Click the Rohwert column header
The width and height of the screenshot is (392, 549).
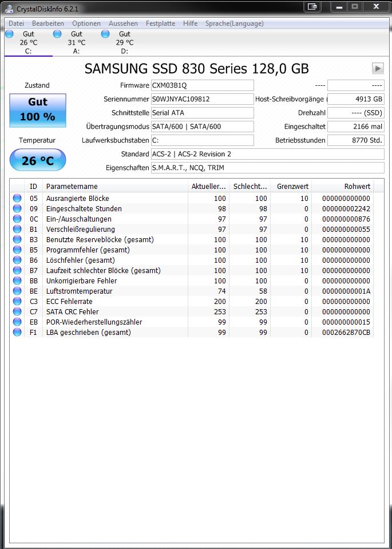[x=343, y=186]
